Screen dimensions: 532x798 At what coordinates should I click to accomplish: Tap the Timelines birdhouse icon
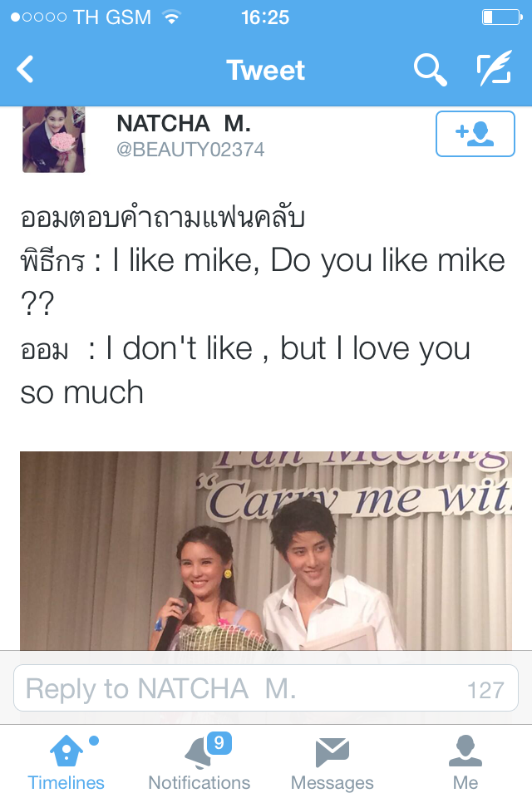(x=66, y=751)
